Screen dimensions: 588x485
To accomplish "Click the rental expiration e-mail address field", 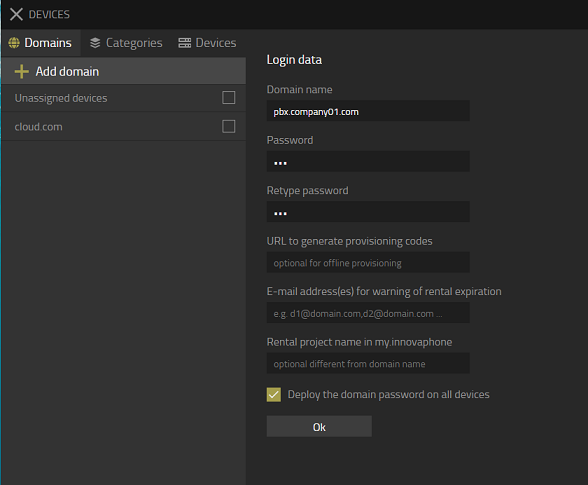I will point(368,312).
